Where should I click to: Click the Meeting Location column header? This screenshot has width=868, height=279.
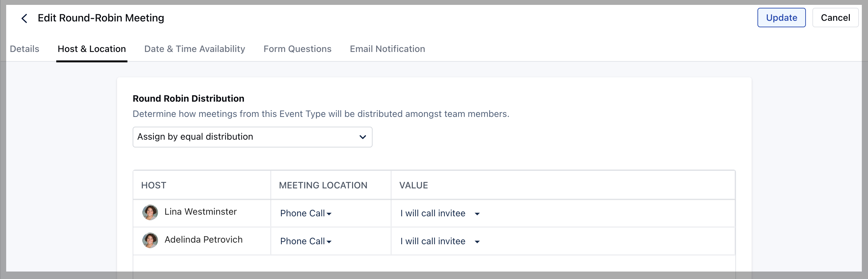tap(323, 185)
